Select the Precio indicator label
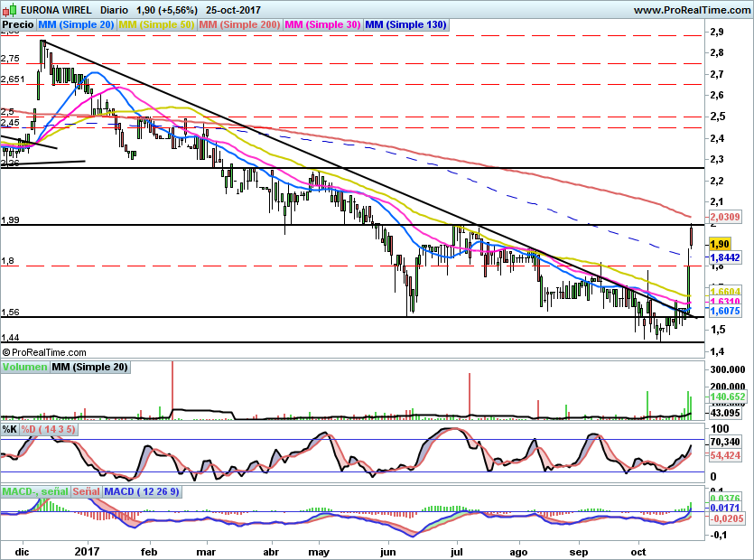 coord(18,25)
